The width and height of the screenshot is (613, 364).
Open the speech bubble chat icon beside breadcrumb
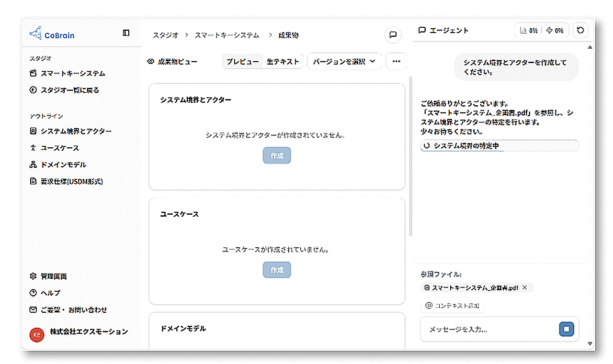click(393, 35)
